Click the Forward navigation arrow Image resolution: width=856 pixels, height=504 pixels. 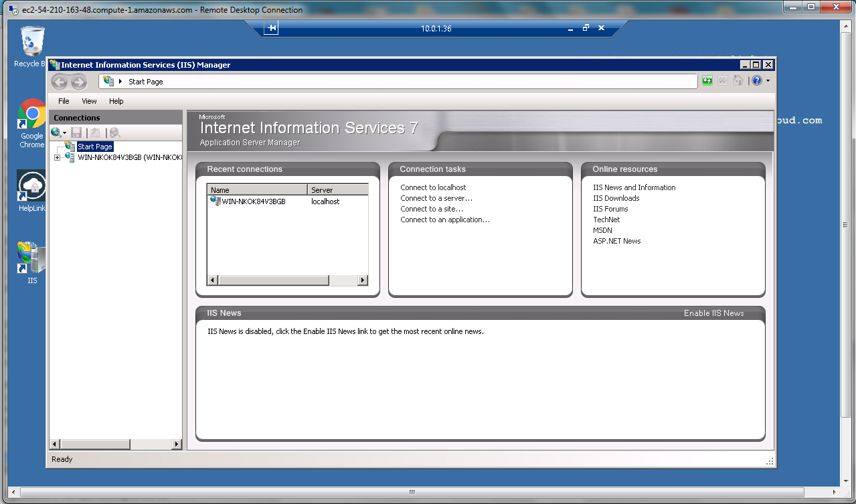[x=79, y=82]
